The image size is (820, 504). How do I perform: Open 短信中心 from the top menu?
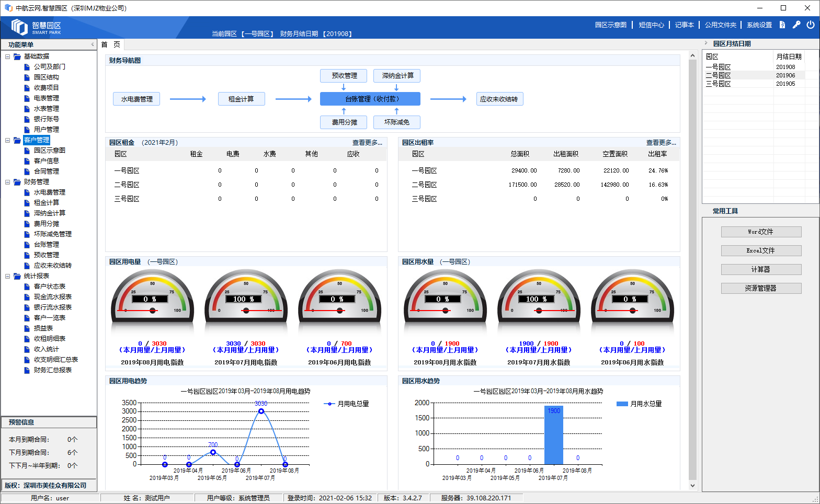[x=651, y=25]
